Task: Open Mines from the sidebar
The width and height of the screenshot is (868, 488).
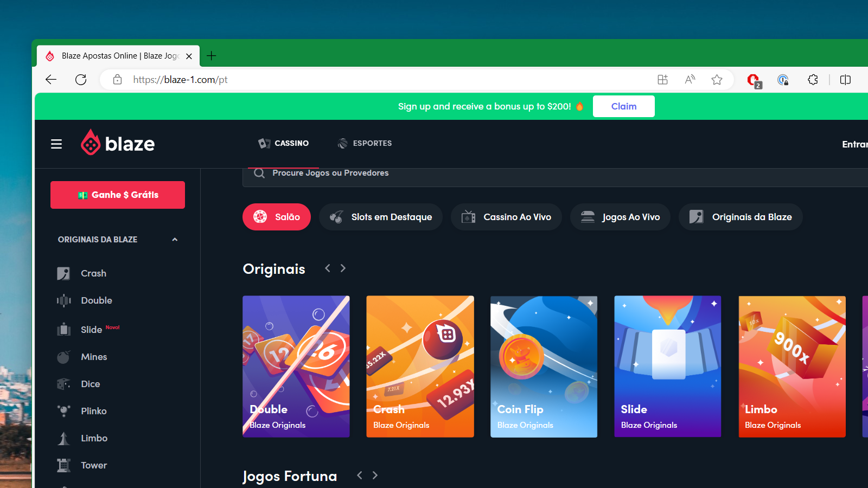Action: pos(94,357)
